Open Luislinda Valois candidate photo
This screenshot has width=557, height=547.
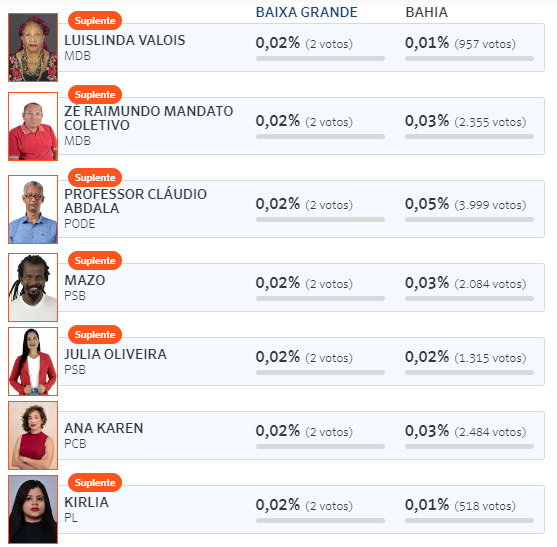(x=33, y=48)
